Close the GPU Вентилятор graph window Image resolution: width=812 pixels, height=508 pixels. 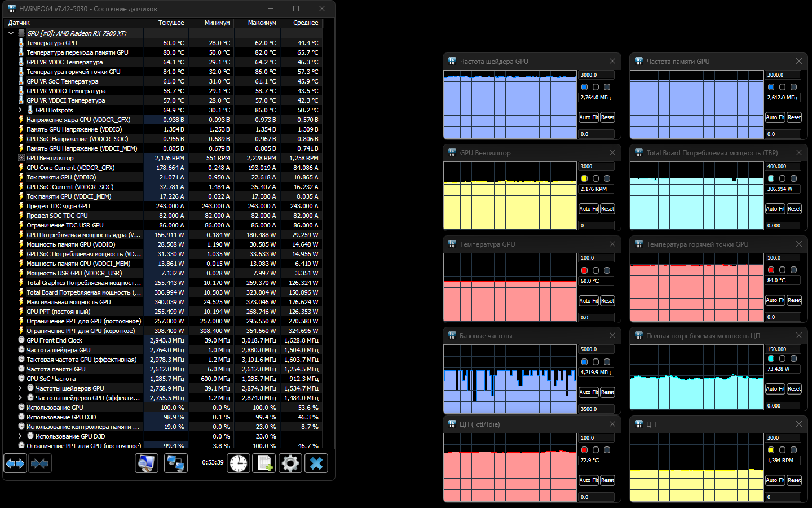612,152
